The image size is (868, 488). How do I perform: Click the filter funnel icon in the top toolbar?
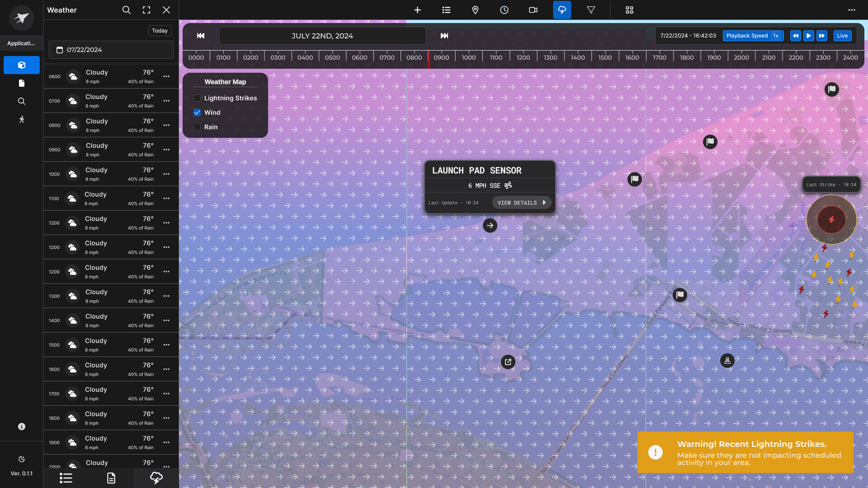[x=590, y=9]
